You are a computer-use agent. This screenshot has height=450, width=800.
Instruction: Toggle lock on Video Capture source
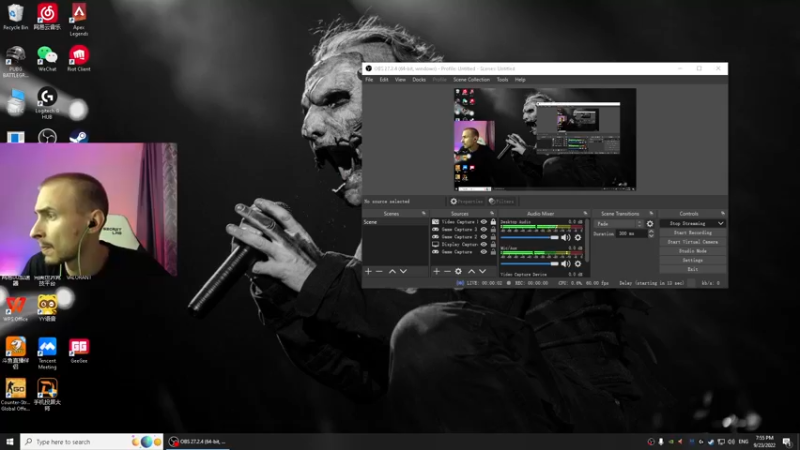493,222
